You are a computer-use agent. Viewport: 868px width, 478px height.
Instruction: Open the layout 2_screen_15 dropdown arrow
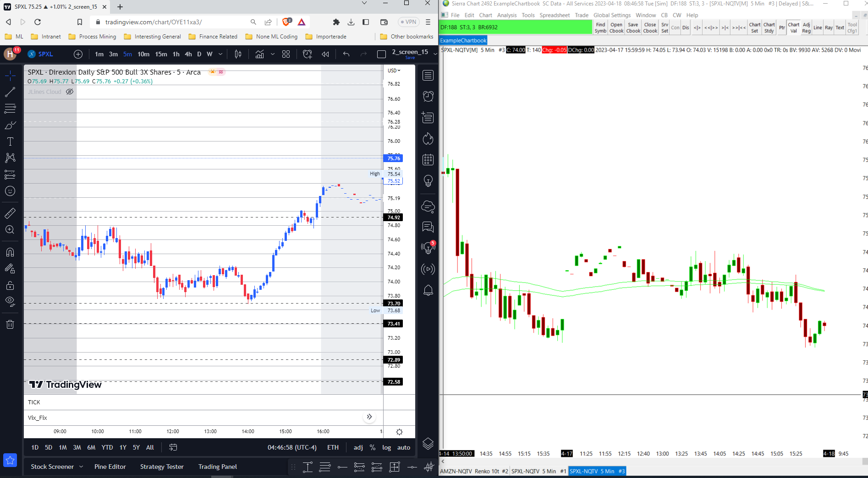click(435, 54)
